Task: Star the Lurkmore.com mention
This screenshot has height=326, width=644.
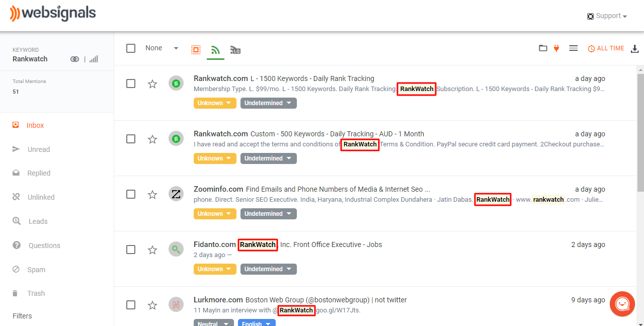Action: click(152, 305)
